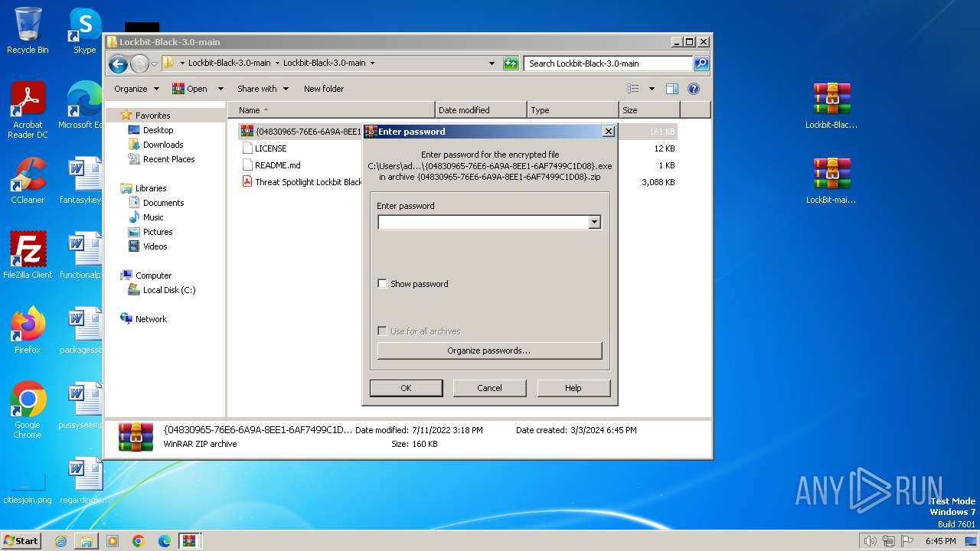Click the Search Lockbit-Black-3.0-main box
The width and height of the screenshot is (980, 551).
click(609, 64)
